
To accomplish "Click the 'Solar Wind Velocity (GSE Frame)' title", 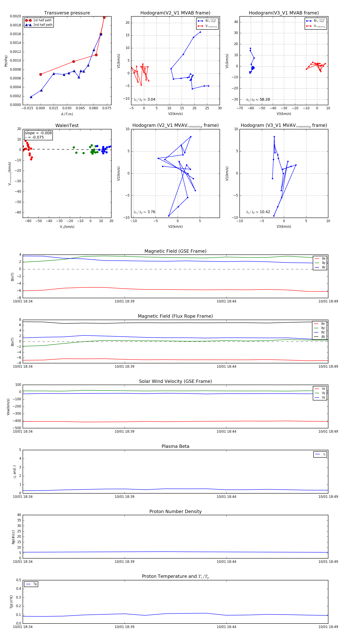I will click(175, 381).
